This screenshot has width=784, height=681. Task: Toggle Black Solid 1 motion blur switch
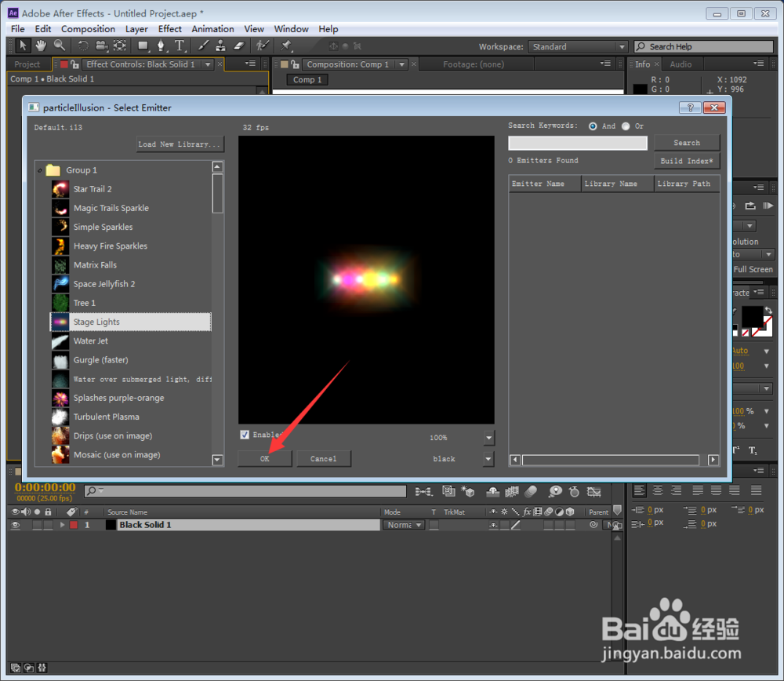tap(549, 525)
